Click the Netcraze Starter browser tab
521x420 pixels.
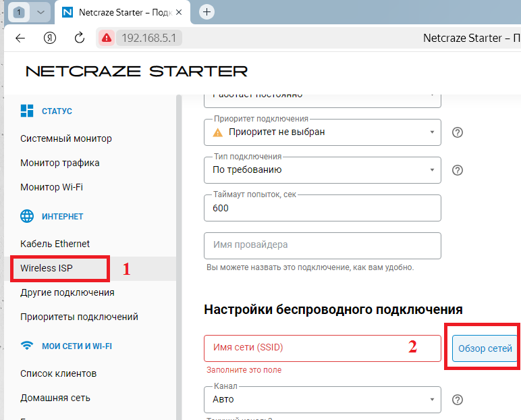(x=122, y=13)
